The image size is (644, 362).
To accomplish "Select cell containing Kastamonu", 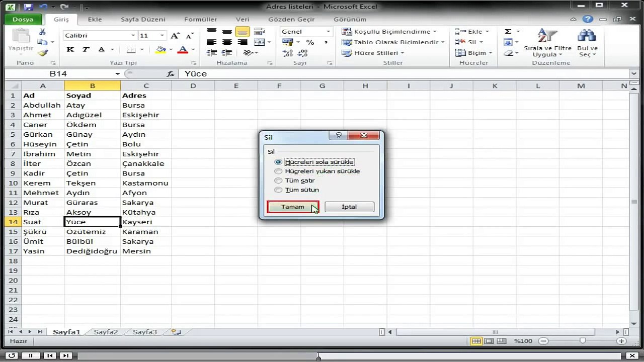I will 145,183.
